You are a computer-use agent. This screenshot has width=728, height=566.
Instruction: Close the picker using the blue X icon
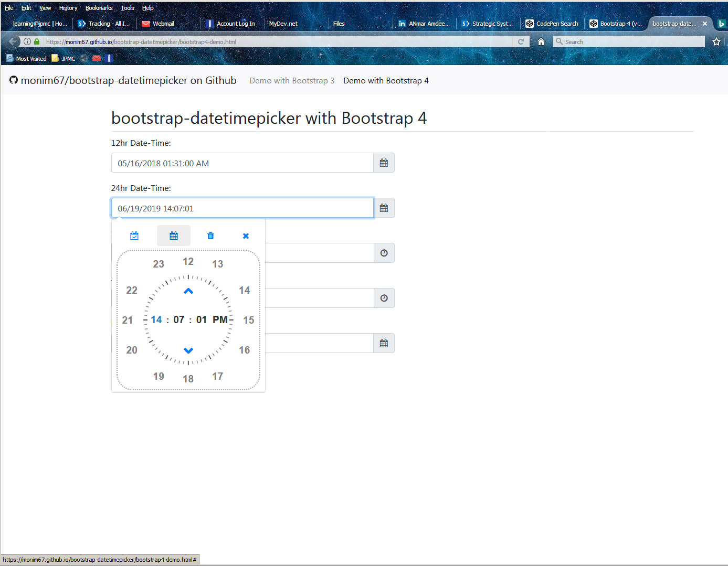[x=245, y=236]
